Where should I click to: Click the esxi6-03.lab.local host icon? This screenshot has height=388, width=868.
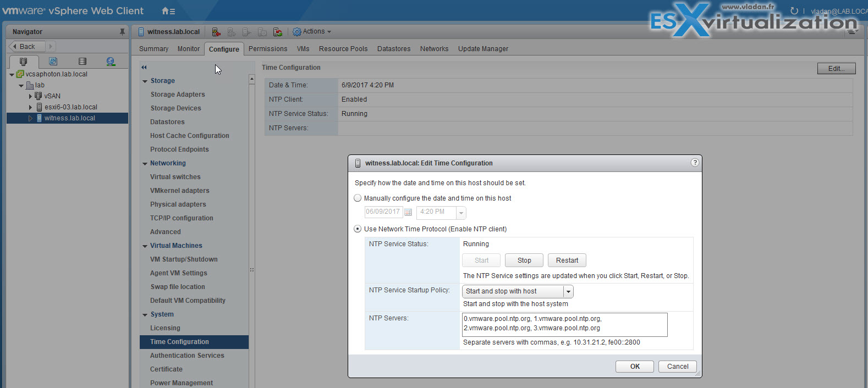click(x=39, y=107)
